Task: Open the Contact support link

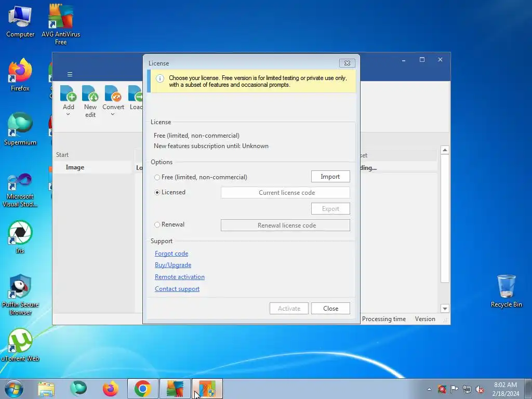Action: [x=177, y=289]
